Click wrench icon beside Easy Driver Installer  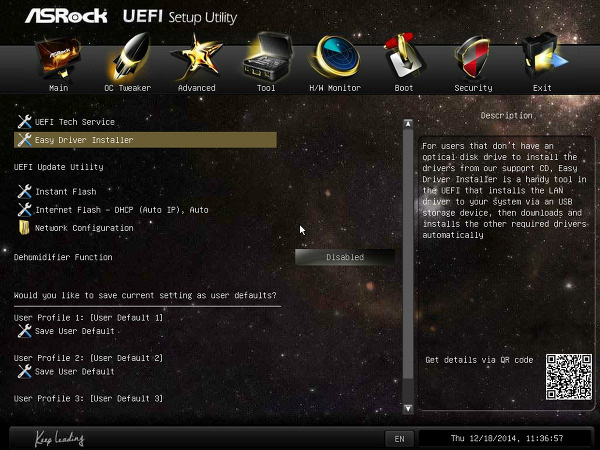[24, 140]
